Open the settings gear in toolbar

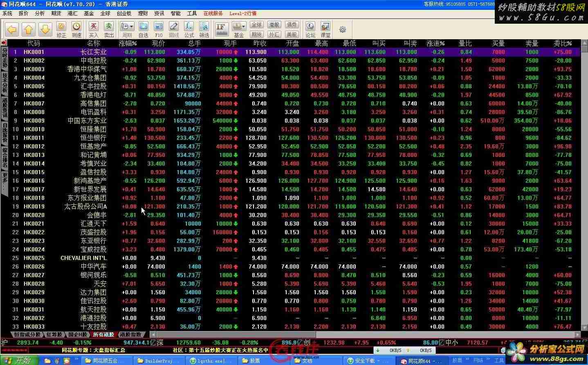pyautogui.click(x=343, y=29)
